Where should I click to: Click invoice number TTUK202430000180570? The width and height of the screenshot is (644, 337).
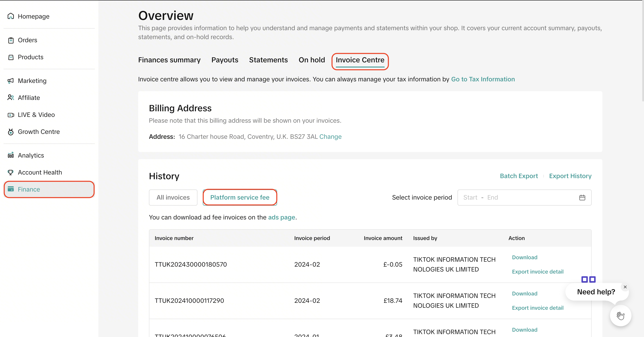coord(191,265)
